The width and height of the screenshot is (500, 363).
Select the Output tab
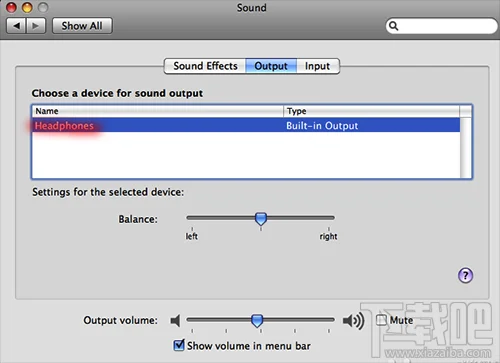pyautogui.click(x=271, y=66)
